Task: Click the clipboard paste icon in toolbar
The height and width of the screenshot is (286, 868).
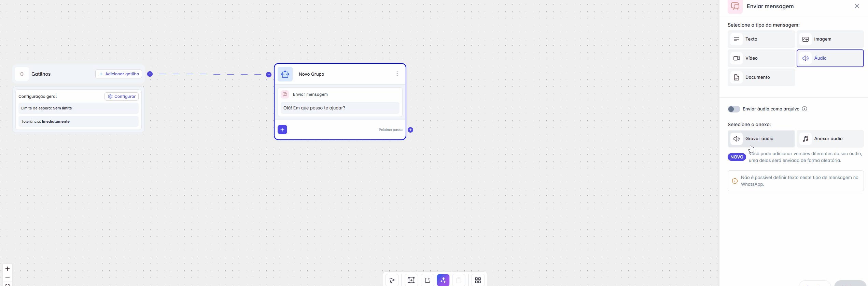Action: tap(459, 280)
